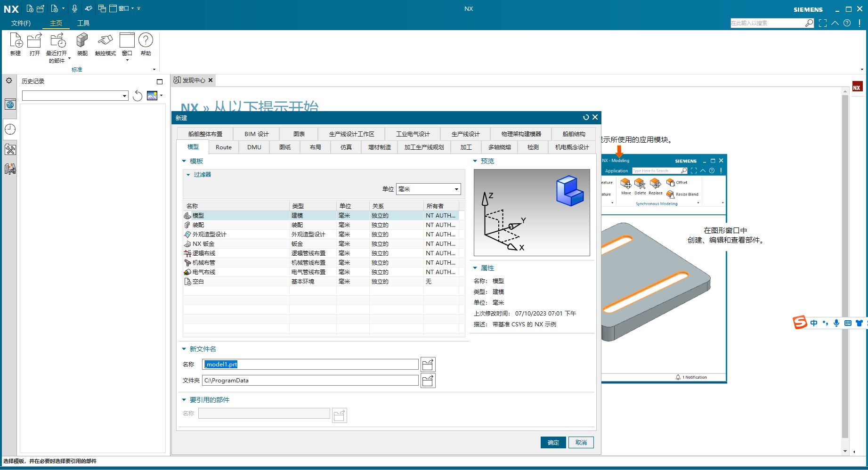Screen dimensions: 868x470
Task: Click the wrench-and-hammer toolbox sidebar icon
Action: [10, 149]
